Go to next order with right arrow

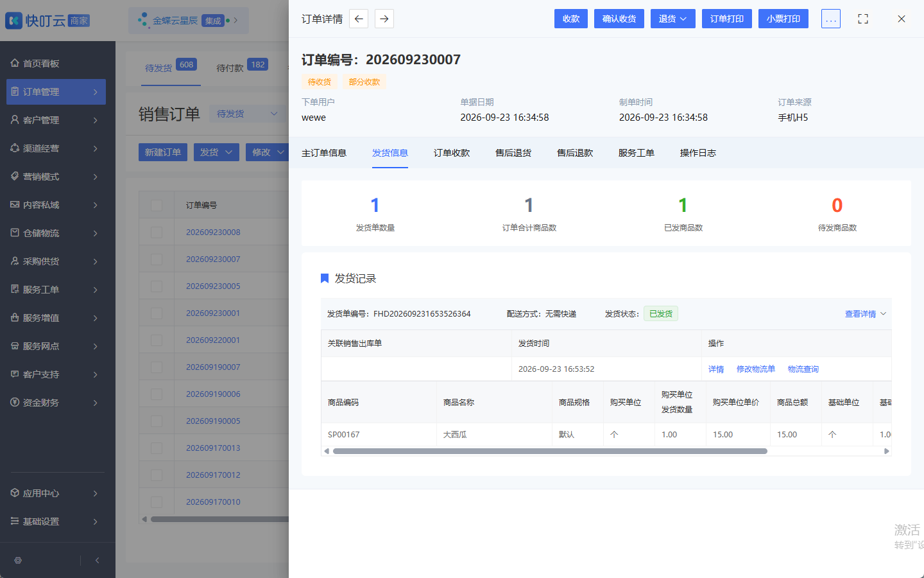(x=384, y=19)
